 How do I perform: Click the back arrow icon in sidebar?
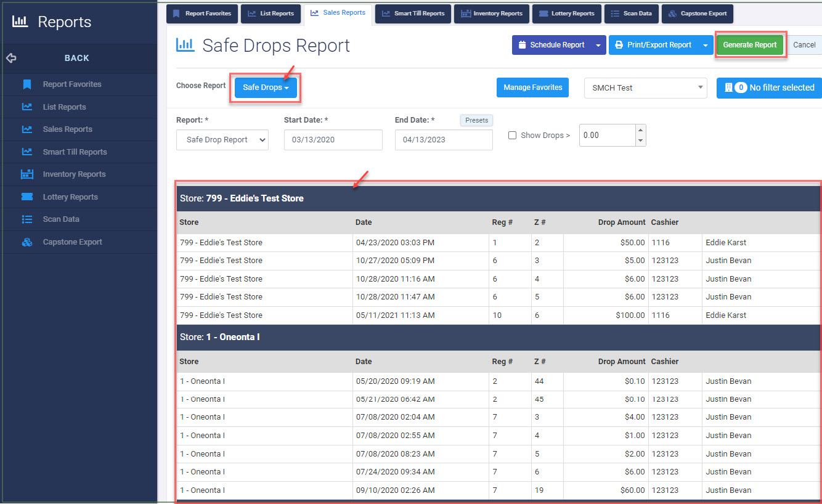11,58
